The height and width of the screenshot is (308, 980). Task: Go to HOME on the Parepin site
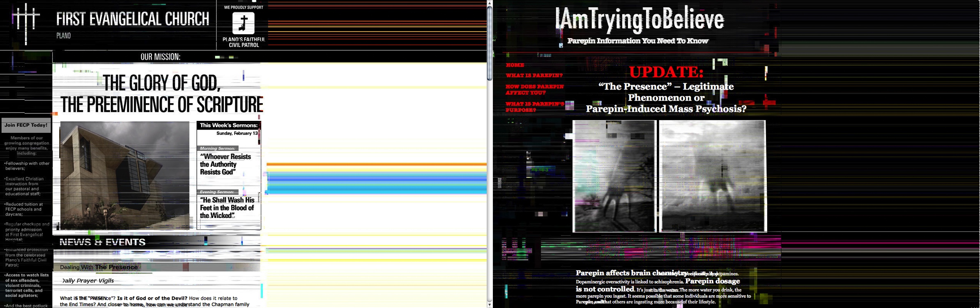click(x=515, y=65)
